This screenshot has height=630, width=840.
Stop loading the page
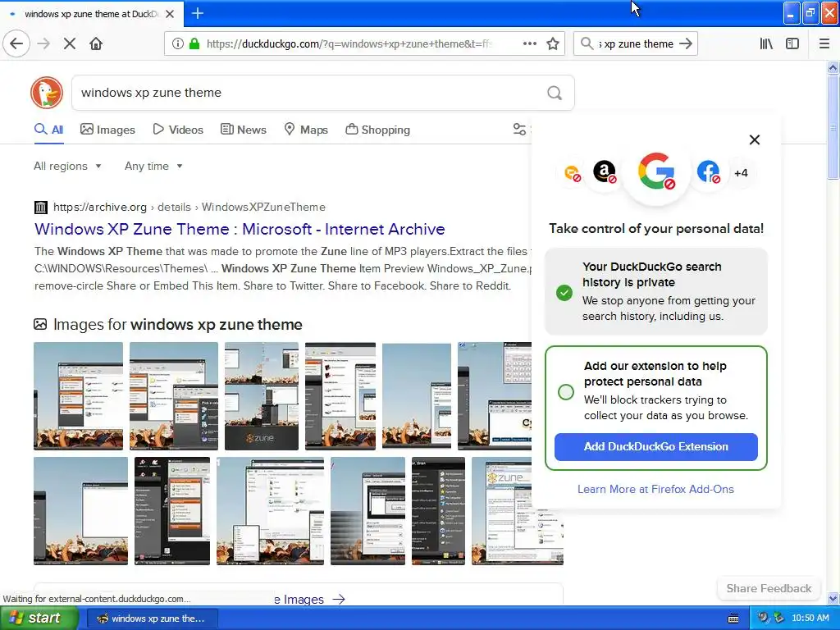click(x=70, y=43)
